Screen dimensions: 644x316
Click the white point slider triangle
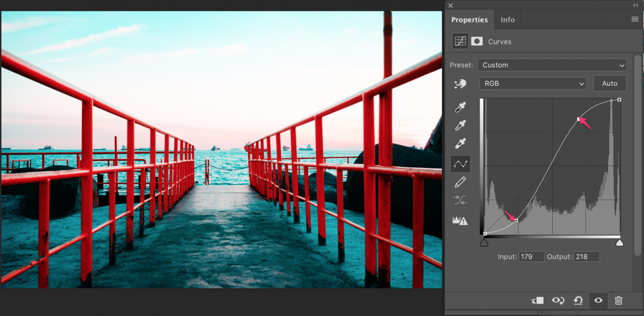pyautogui.click(x=619, y=242)
